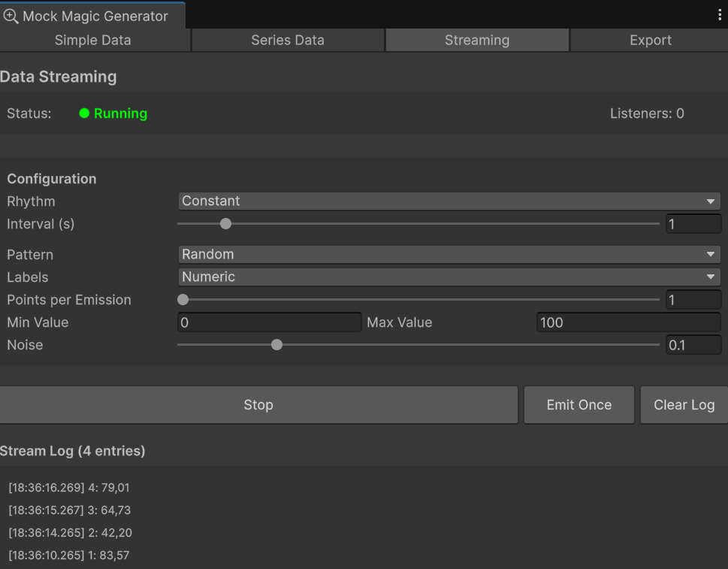728x569 pixels.
Task: Open the Export tab
Action: pos(649,41)
